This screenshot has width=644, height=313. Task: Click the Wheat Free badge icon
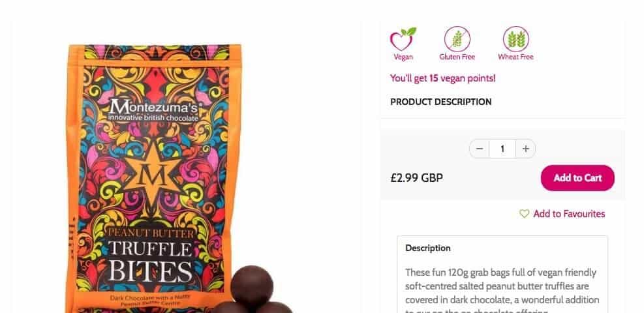[516, 39]
